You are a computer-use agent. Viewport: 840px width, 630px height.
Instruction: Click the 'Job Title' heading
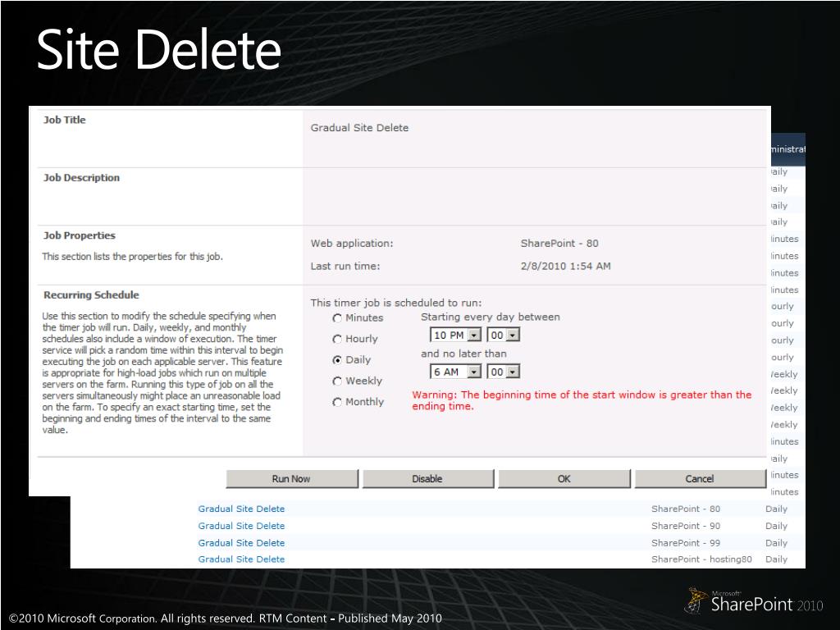click(64, 120)
